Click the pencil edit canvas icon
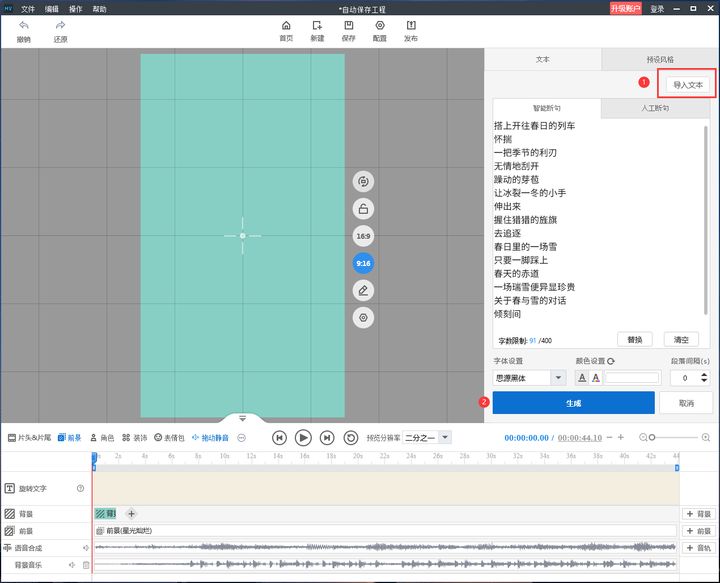Image resolution: width=720 pixels, height=583 pixels. [363, 290]
